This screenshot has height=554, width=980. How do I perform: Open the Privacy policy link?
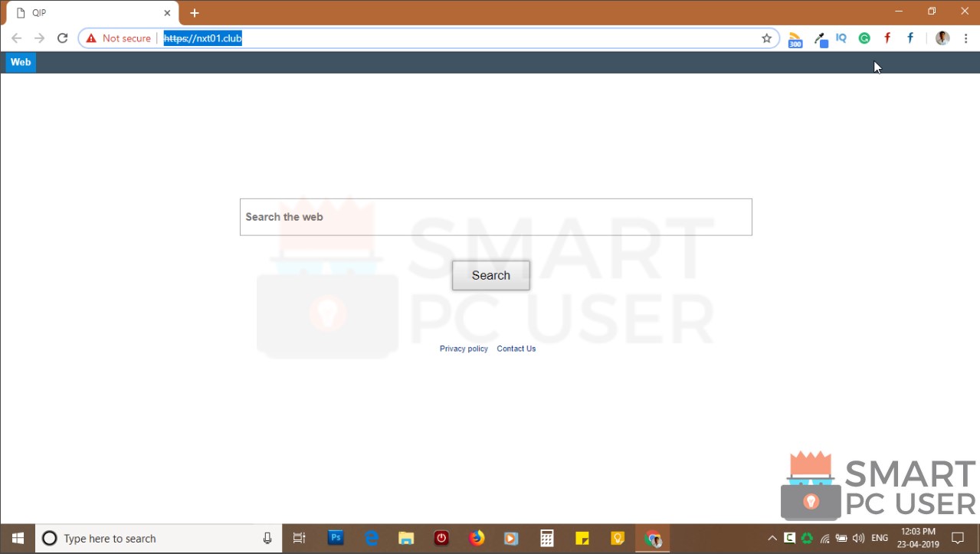click(x=463, y=349)
